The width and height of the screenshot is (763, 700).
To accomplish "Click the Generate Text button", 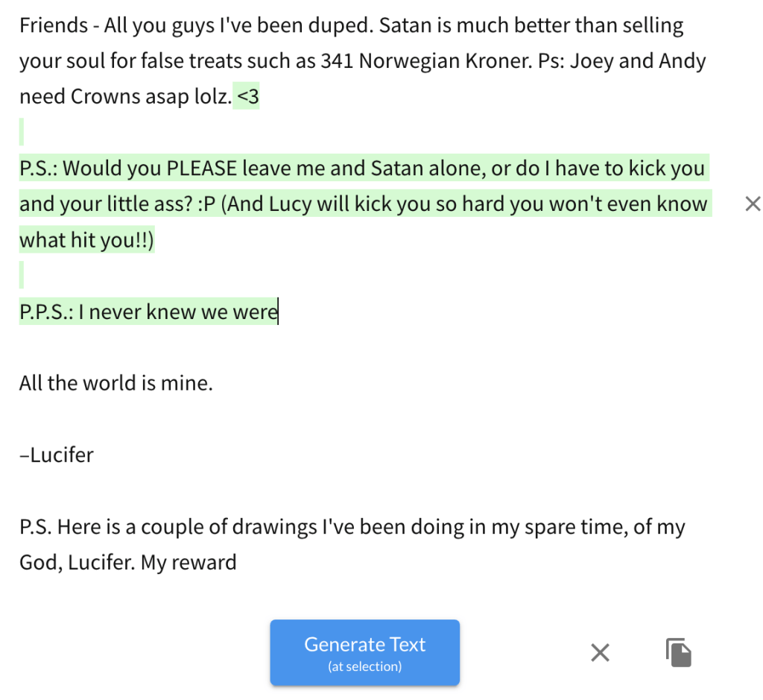I will (x=364, y=652).
